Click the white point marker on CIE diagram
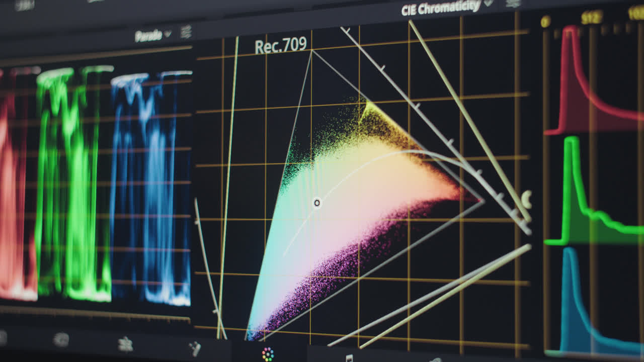The image size is (644, 362). [x=317, y=203]
